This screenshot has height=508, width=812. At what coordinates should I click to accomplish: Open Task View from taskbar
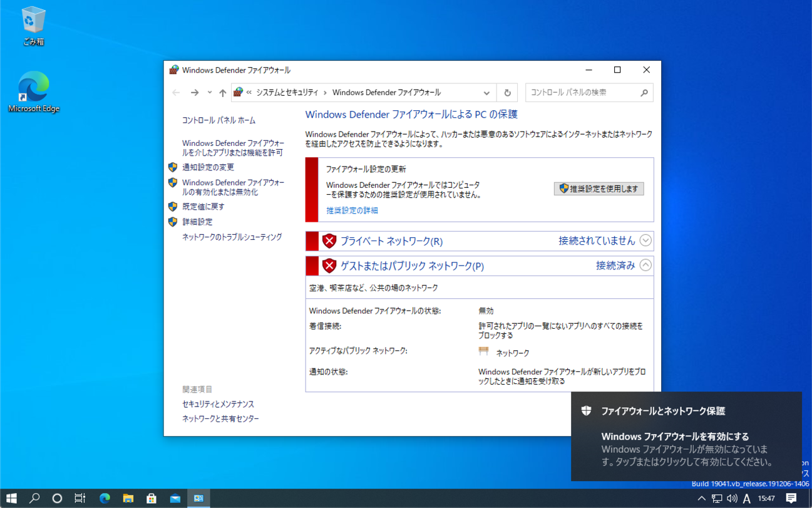point(80,499)
